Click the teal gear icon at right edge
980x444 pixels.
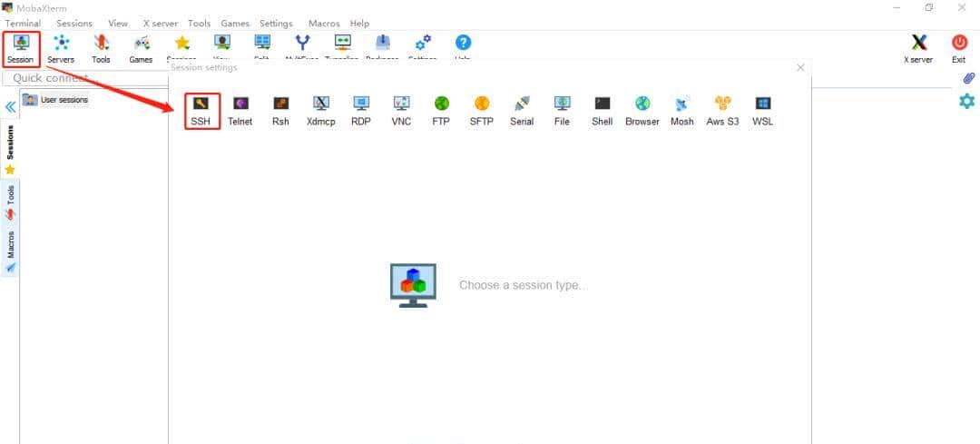[x=967, y=101]
